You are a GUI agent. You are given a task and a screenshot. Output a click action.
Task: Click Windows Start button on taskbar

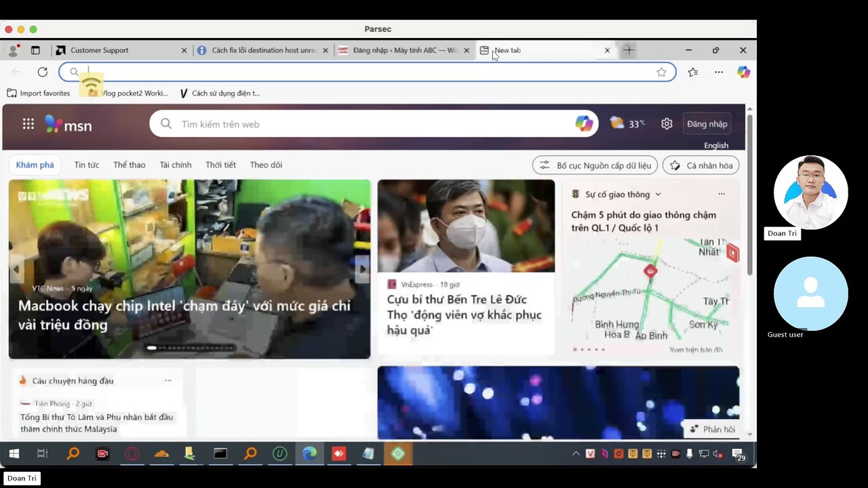[14, 454]
